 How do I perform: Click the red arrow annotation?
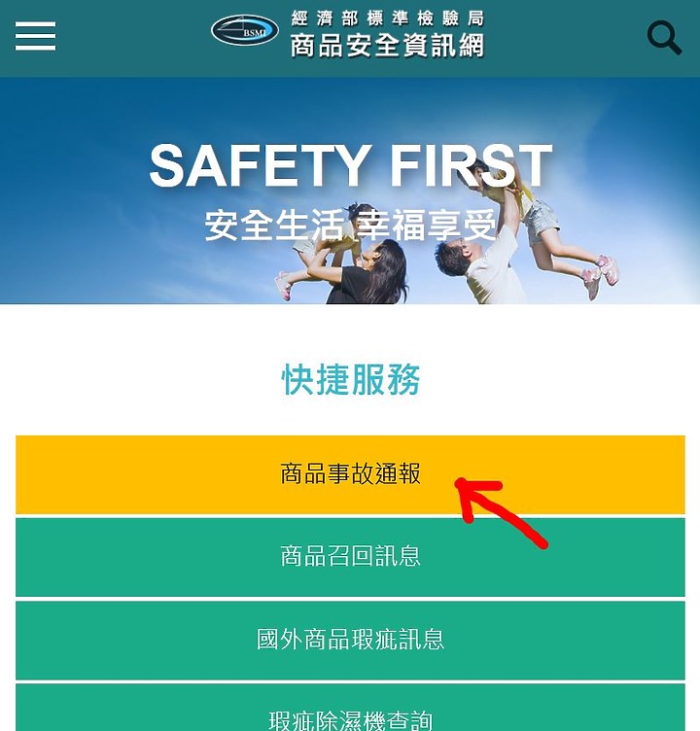pos(501,511)
